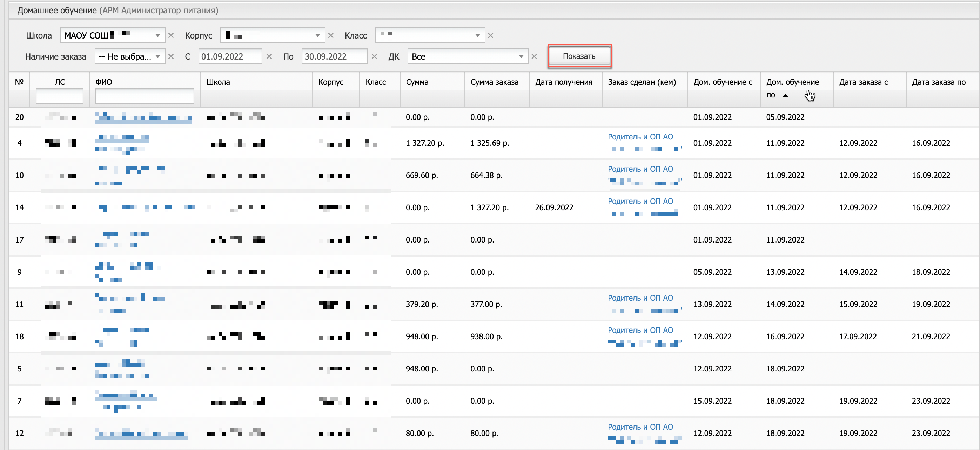The image size is (980, 450).
Task: Click the ФИО column filter input
Action: click(145, 96)
